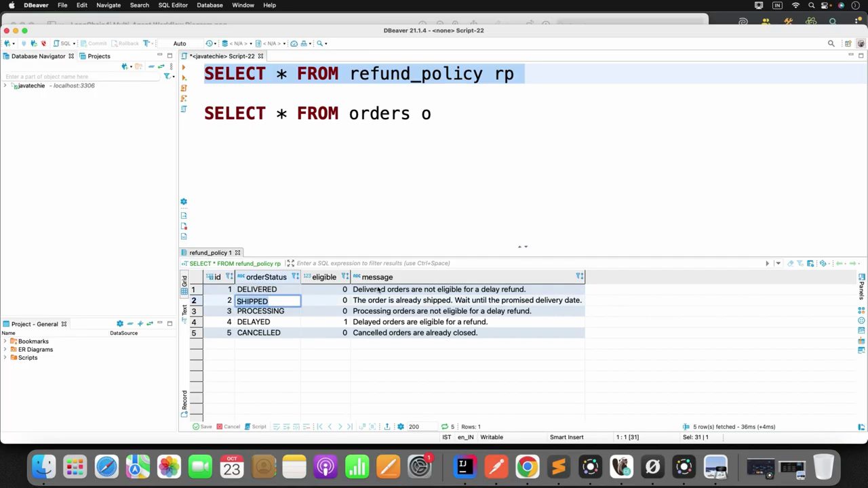Open the active database N/A dropdown
The image size is (868, 488).
(237, 43)
